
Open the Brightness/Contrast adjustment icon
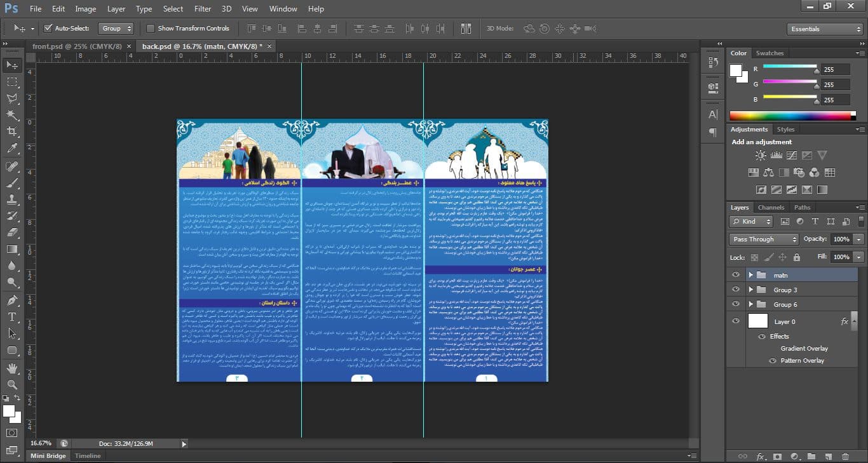(761, 155)
